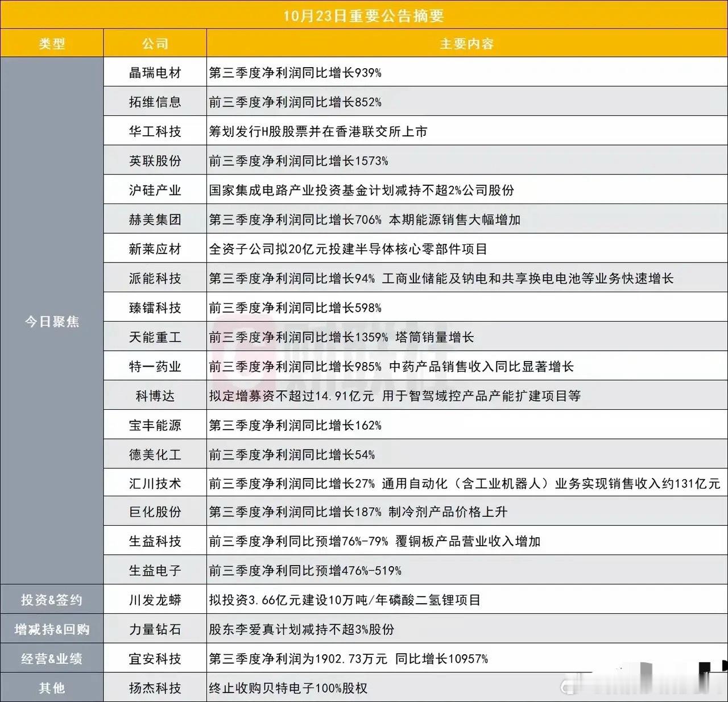The width and height of the screenshot is (728, 702).
Task: Select company cell 科博达
Action: click(x=155, y=396)
